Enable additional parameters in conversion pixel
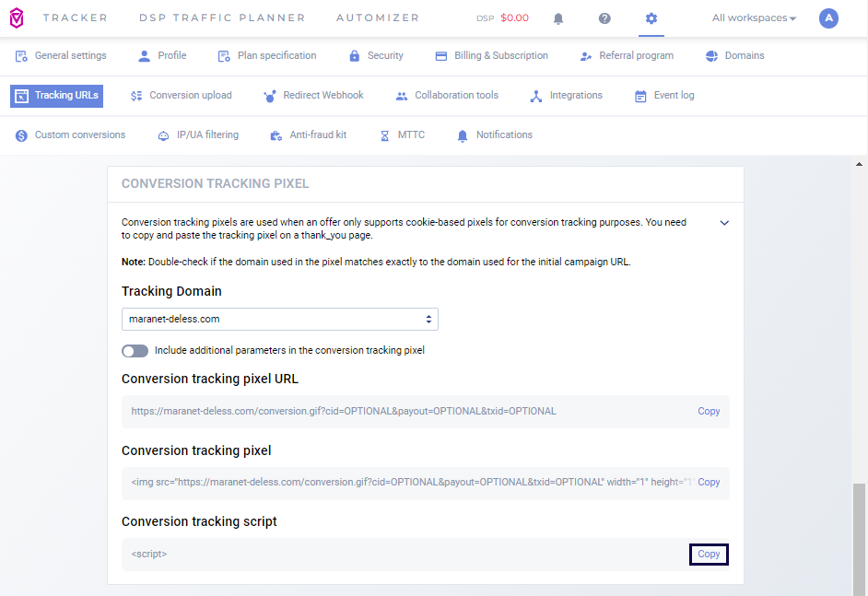868x596 pixels. (135, 351)
